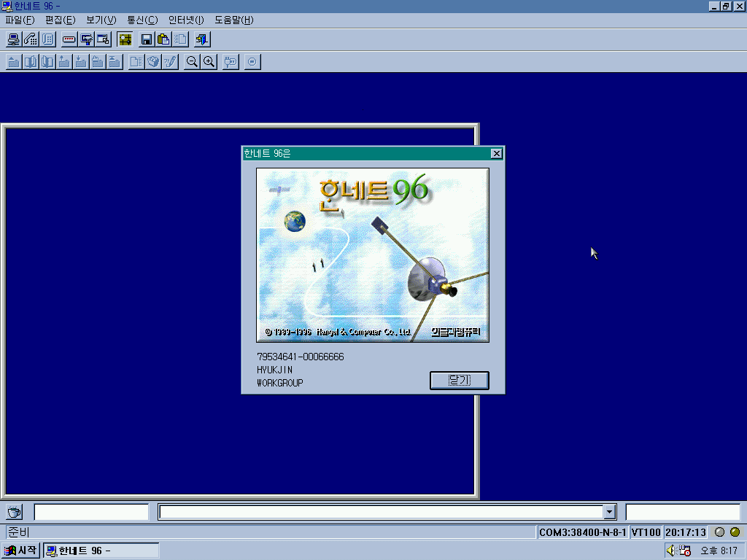Click the cup icon beside the input bar

[x=15, y=513]
